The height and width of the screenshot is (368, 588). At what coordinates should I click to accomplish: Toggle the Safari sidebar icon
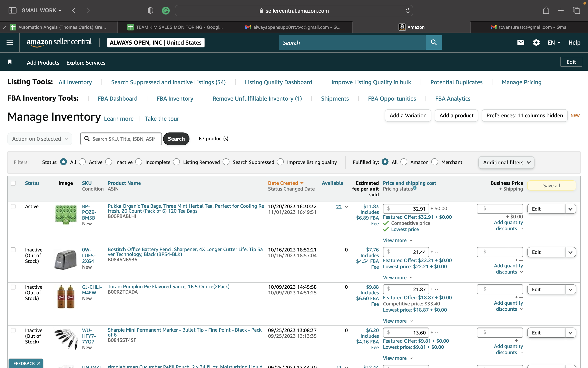coord(12,10)
